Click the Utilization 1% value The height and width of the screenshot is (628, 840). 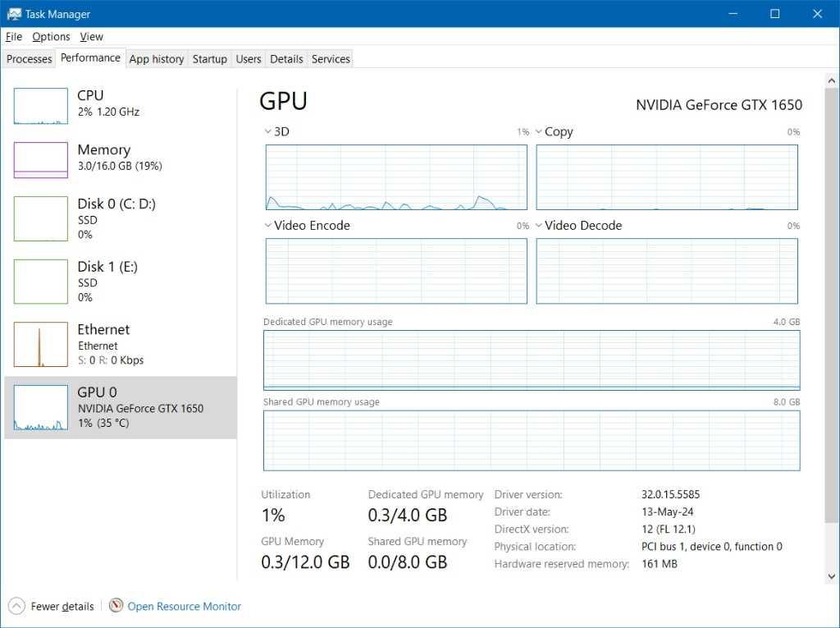[273, 515]
